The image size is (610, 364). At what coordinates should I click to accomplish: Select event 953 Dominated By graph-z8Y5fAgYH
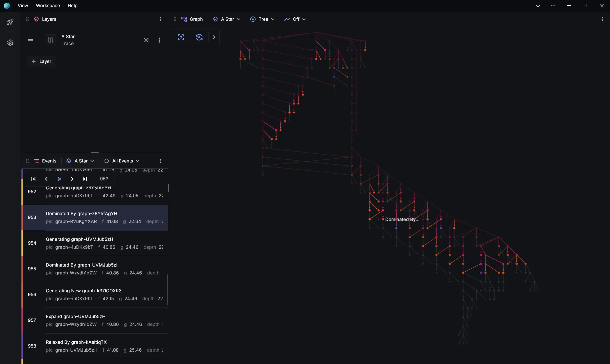click(95, 217)
